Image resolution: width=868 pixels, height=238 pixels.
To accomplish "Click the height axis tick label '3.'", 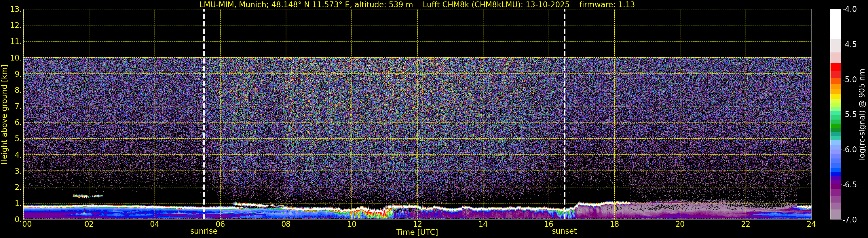I will point(18,171).
